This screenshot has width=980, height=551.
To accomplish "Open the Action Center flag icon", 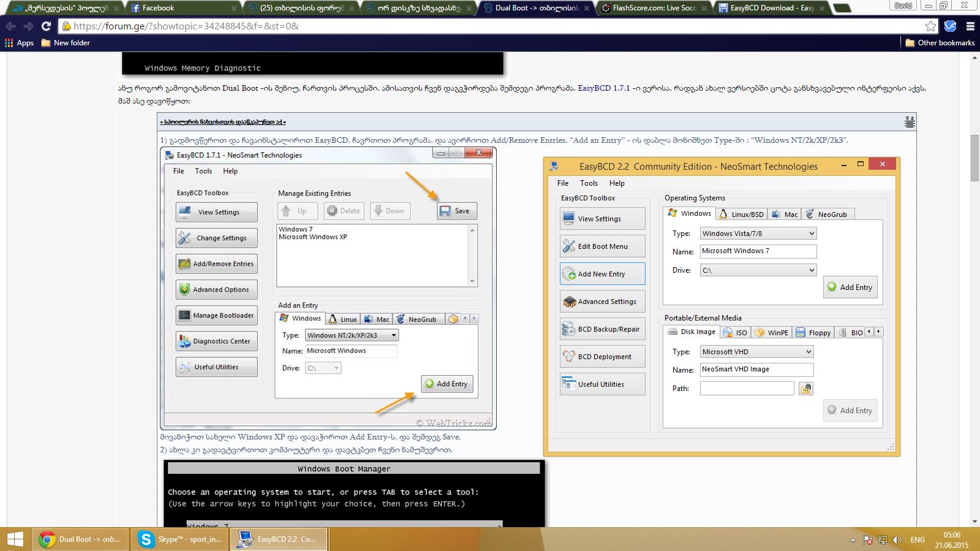I will (868, 540).
